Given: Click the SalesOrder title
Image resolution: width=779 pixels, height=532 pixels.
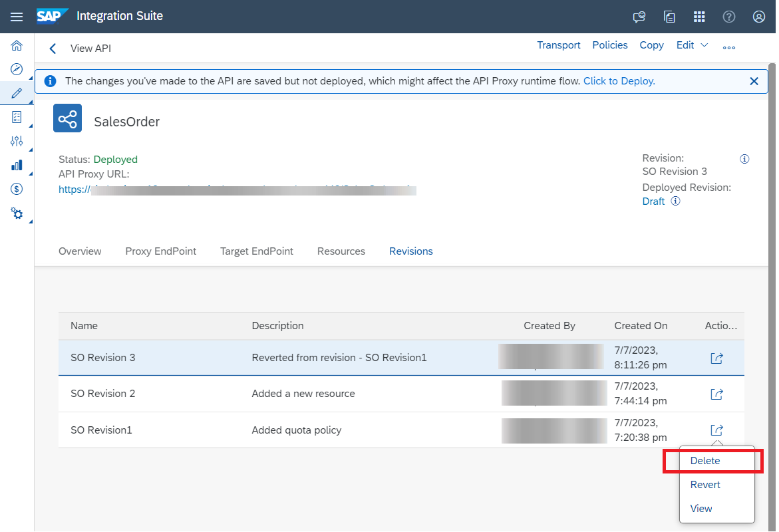Looking at the screenshot, I should (126, 122).
